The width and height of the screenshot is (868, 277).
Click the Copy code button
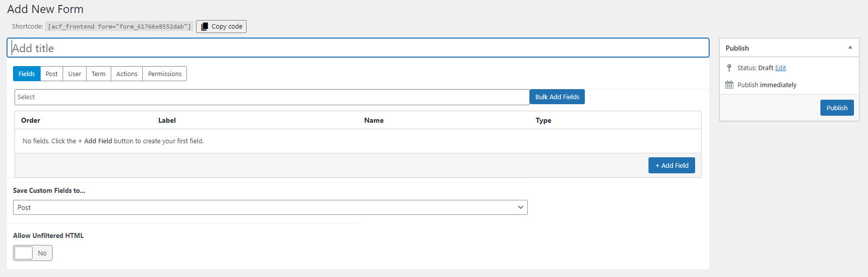(x=221, y=27)
